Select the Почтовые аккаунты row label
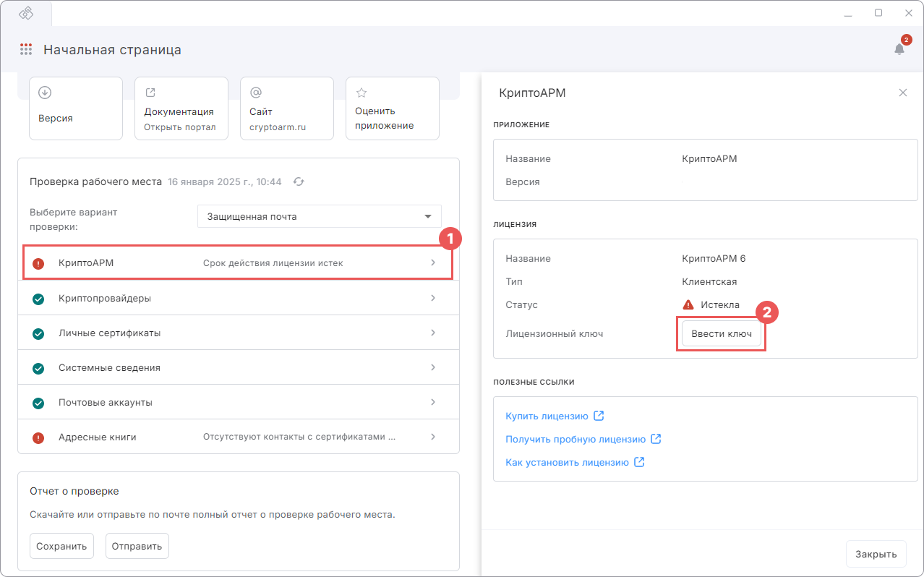 coord(106,403)
